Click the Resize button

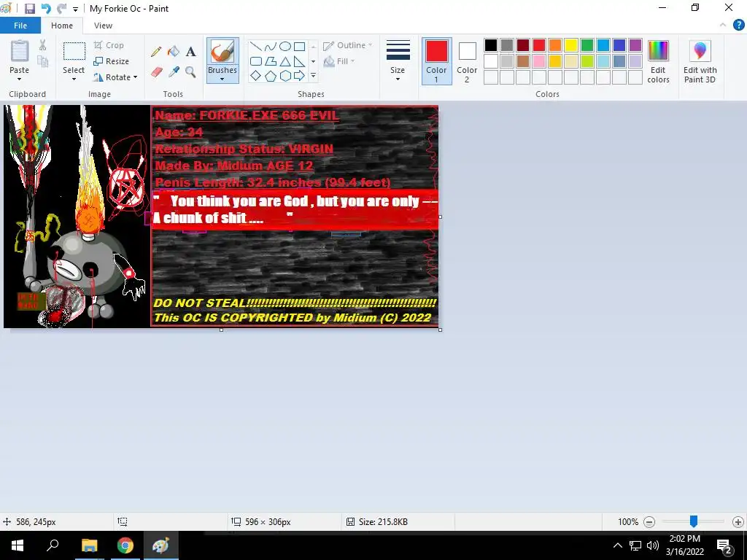[x=112, y=61]
